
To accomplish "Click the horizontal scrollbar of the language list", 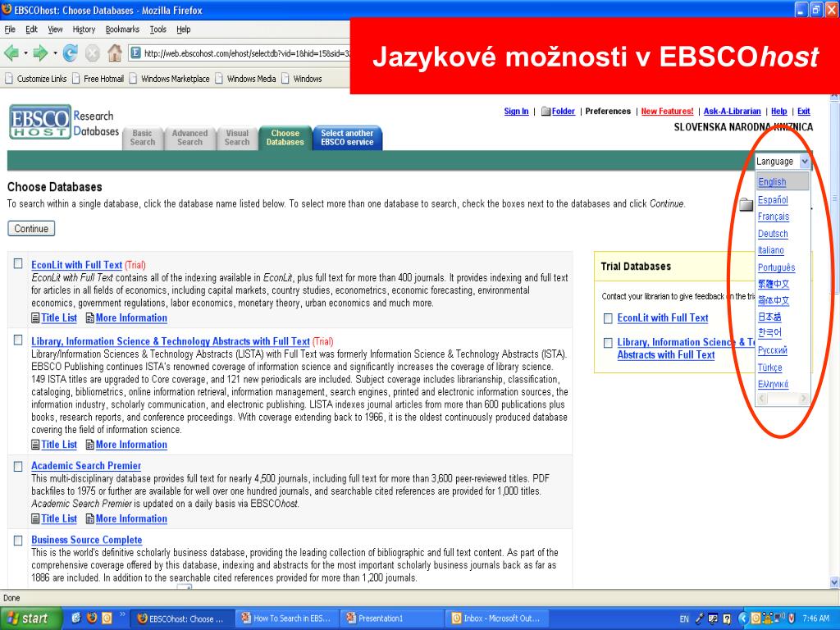I will [783, 399].
